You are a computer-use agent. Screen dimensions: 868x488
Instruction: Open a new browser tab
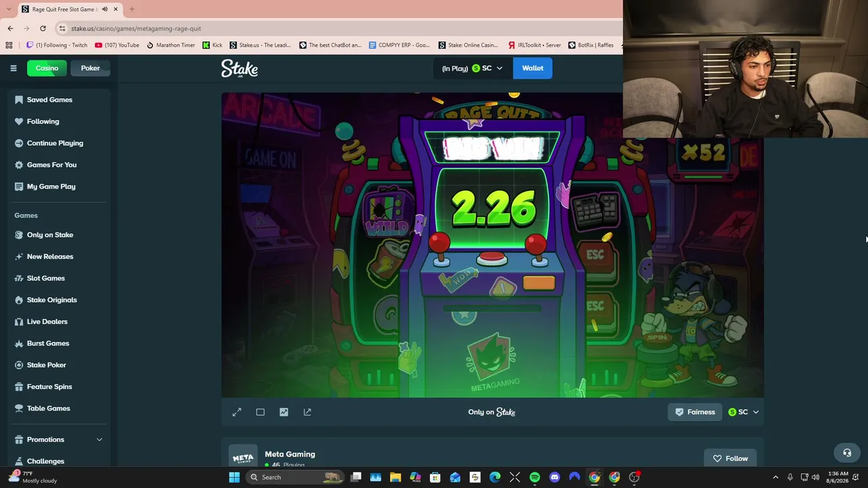[132, 9]
